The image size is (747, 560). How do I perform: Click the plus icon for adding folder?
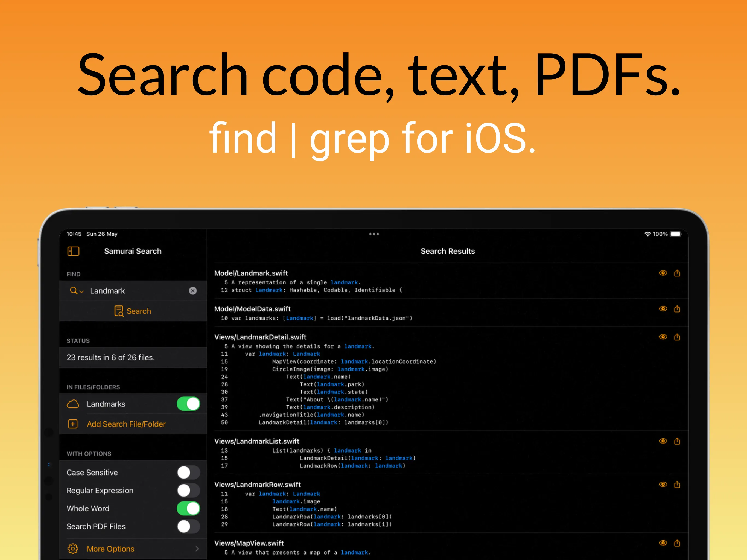point(73,424)
